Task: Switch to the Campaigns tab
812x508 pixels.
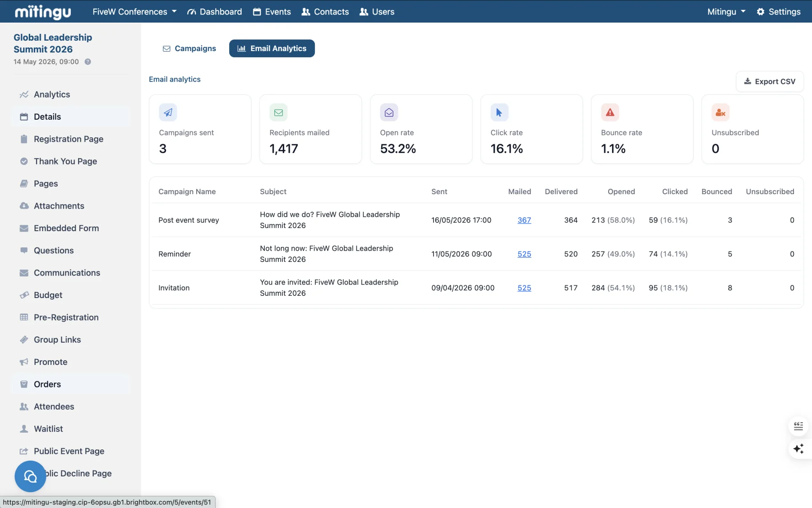Action: coord(189,48)
